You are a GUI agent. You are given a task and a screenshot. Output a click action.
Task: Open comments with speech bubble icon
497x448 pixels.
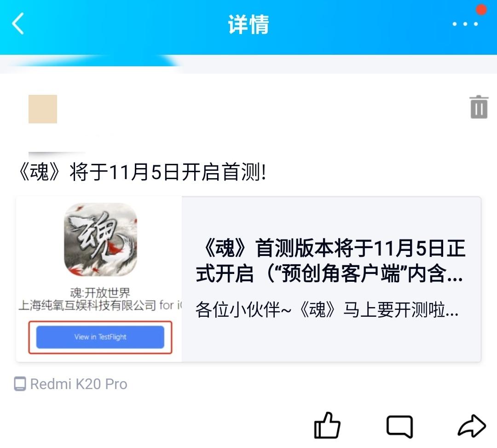coord(399,426)
